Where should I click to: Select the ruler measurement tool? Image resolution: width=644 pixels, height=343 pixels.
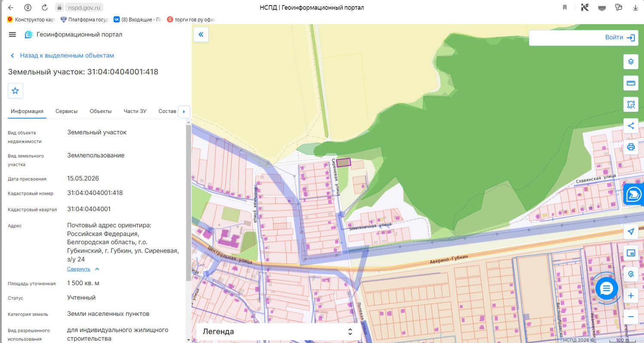631,83
